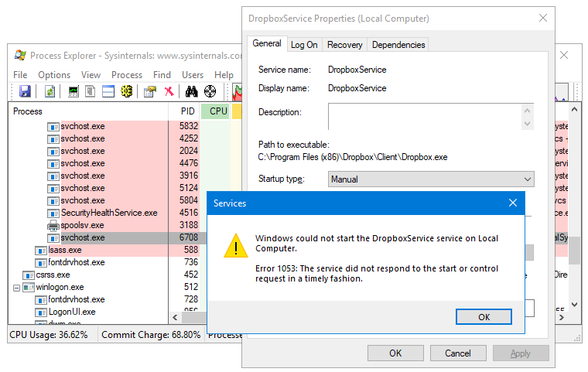The height and width of the screenshot is (372, 588).
Task: Click the yellow warning icon in the Services dialog
Action: (236, 246)
